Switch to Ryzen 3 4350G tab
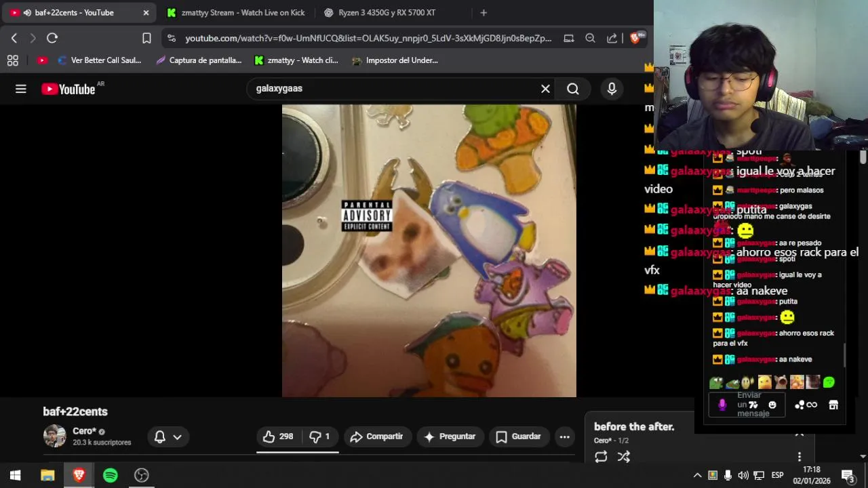This screenshot has width=868, height=488. pos(387,13)
